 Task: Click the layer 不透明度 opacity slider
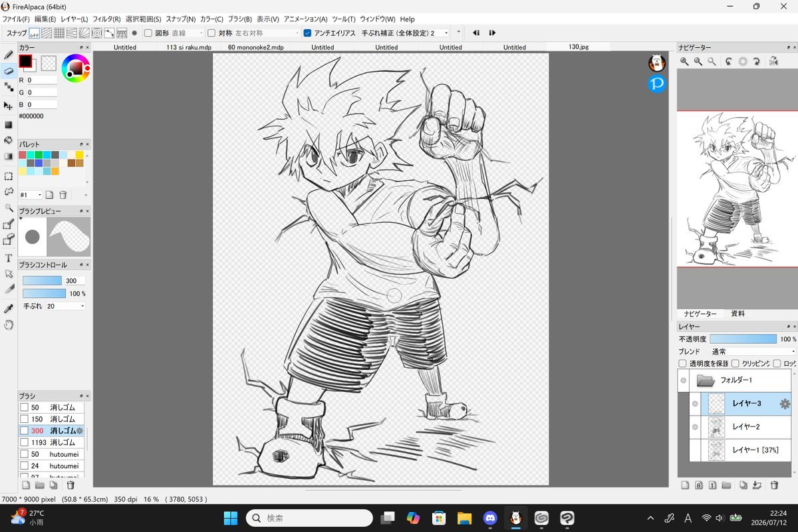click(x=743, y=339)
